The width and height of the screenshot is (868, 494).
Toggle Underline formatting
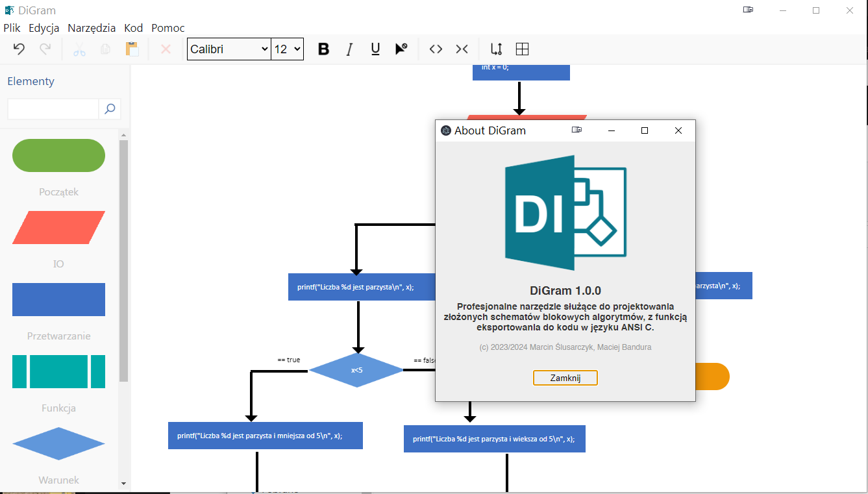coord(375,49)
